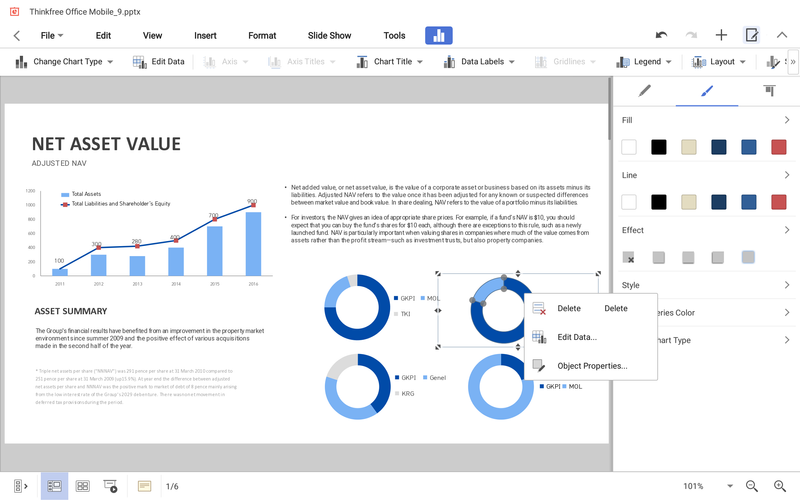The height and width of the screenshot is (500, 800).
Task: Choose Edit Data... in the context menu
Action: click(591, 337)
